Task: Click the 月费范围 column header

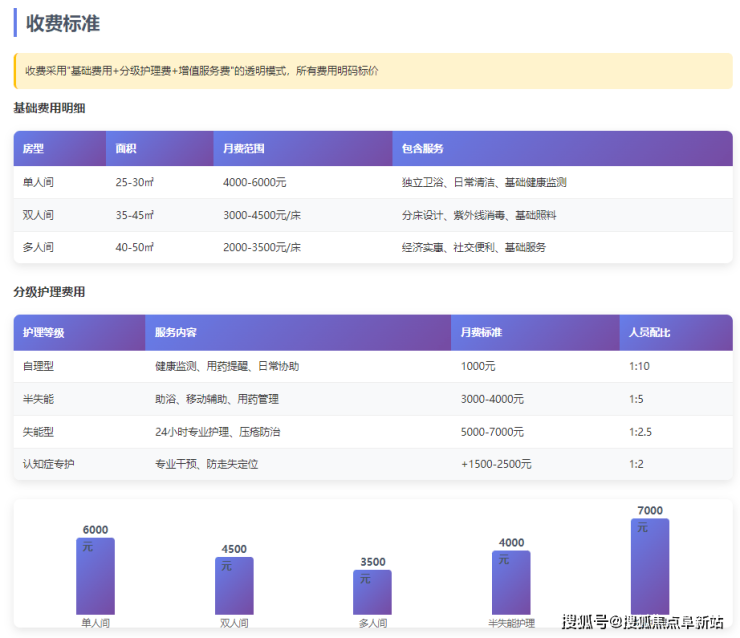Action: click(x=244, y=149)
